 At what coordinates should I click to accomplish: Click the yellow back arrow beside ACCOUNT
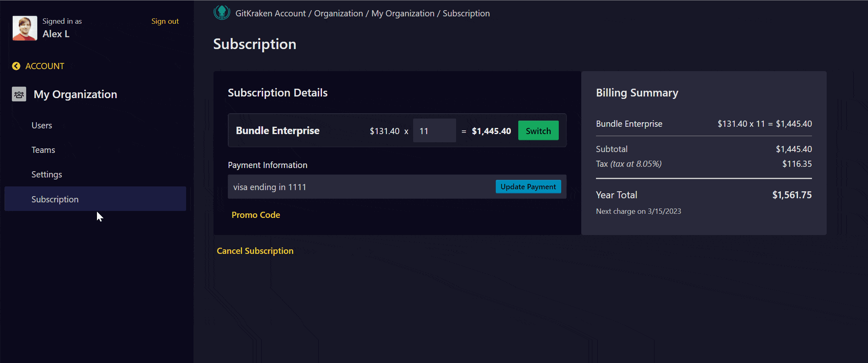16,66
